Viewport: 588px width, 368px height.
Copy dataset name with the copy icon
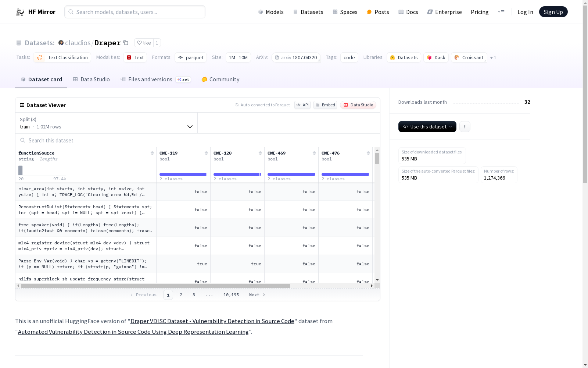pyautogui.click(x=126, y=43)
